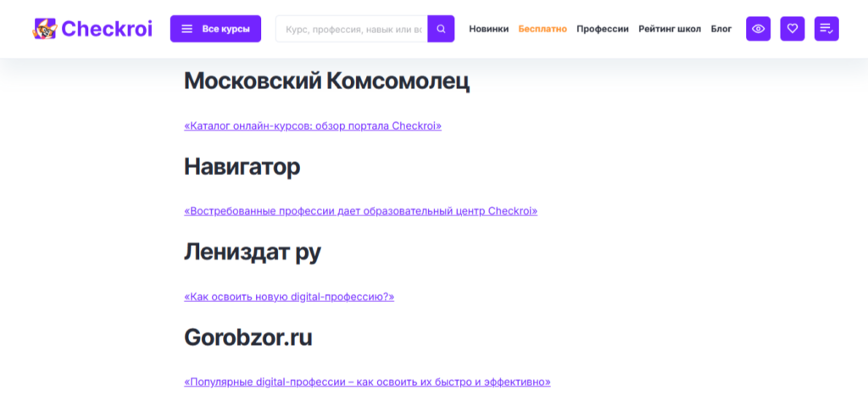
Task: Open the Все курсы menu button
Action: click(x=215, y=29)
